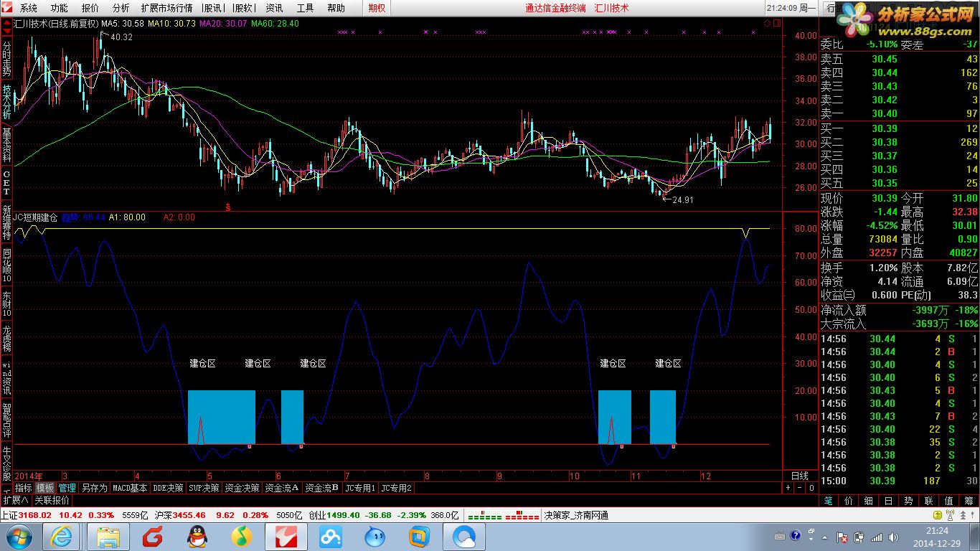Select MACD基本 template tab
Image resolution: width=980 pixels, height=551 pixels.
click(130, 488)
